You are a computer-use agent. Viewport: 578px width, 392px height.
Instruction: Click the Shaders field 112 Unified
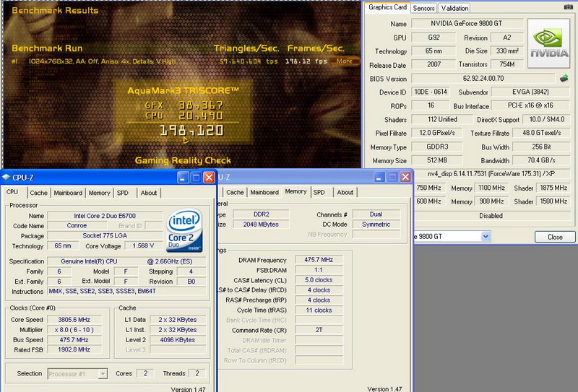(442, 119)
